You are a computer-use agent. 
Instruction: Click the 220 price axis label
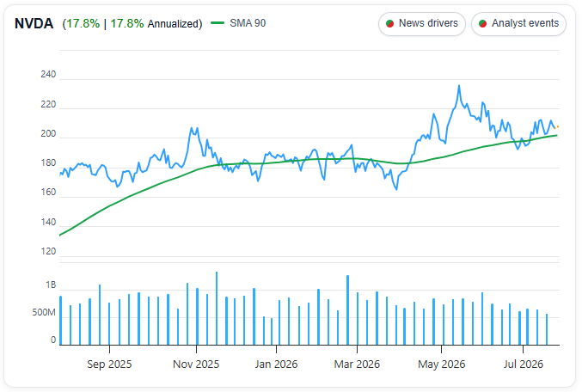[x=48, y=105]
